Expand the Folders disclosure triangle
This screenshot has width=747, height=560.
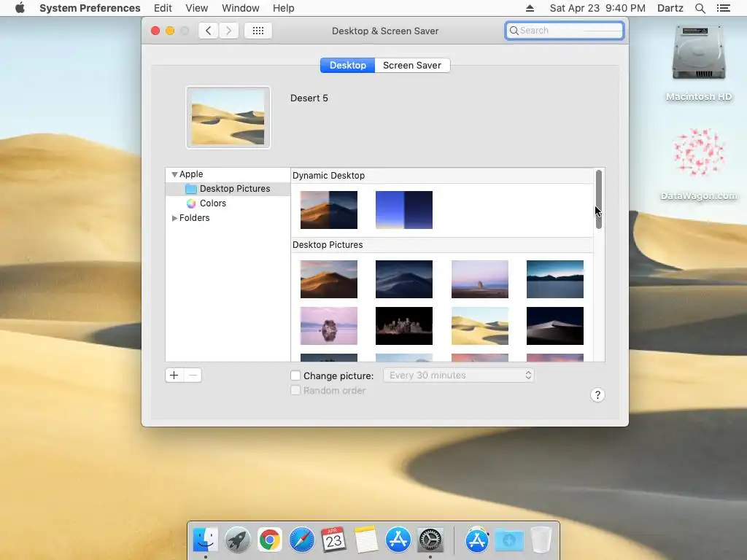click(174, 217)
